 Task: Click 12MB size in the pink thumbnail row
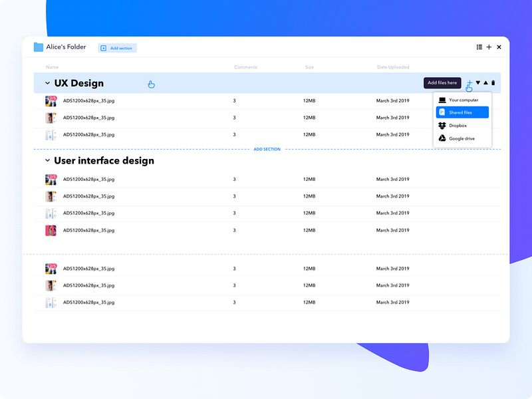(309, 230)
